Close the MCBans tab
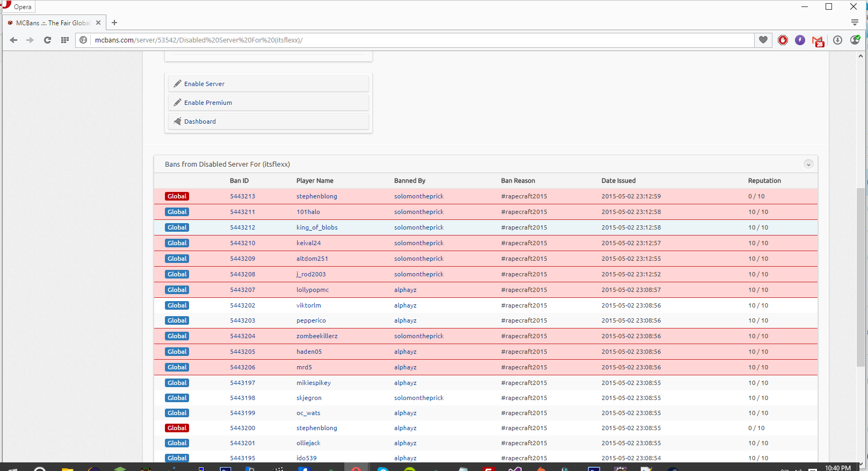The height and width of the screenshot is (471, 868). [98, 23]
